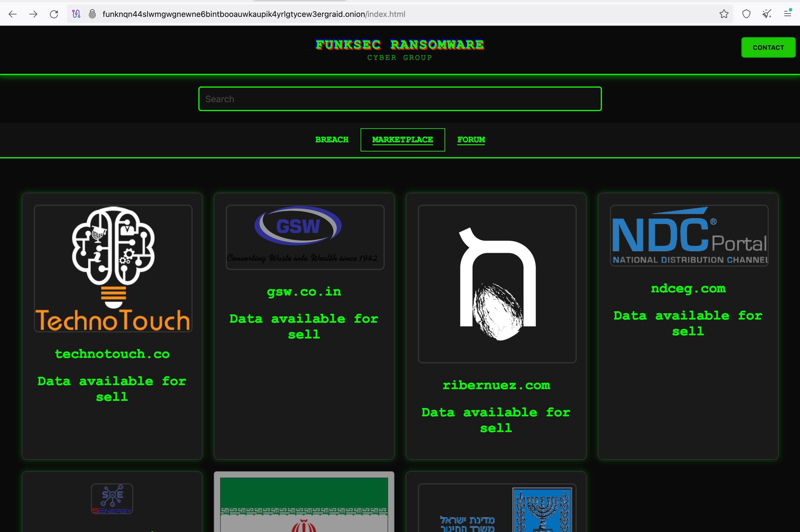Switch to the BREACH tab
This screenshot has height=532, width=800.
pos(332,139)
